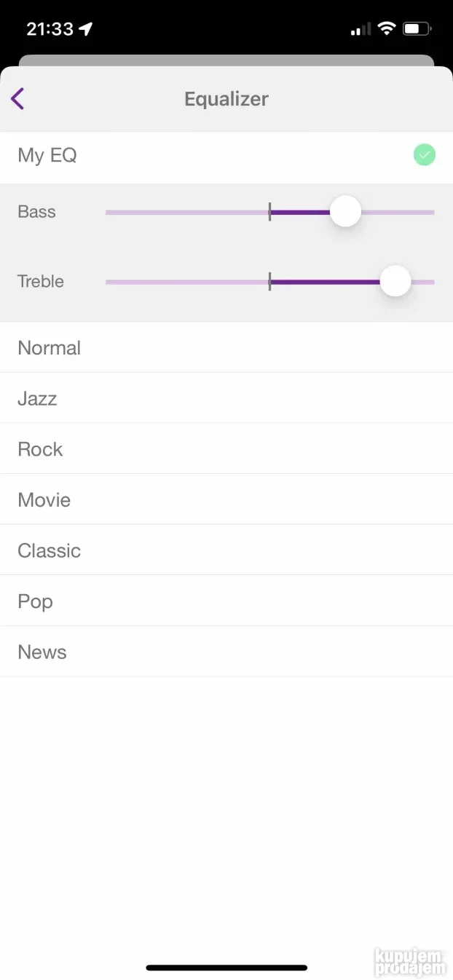The width and height of the screenshot is (453, 980).
Task: Click the Bass slider knob
Action: click(345, 212)
